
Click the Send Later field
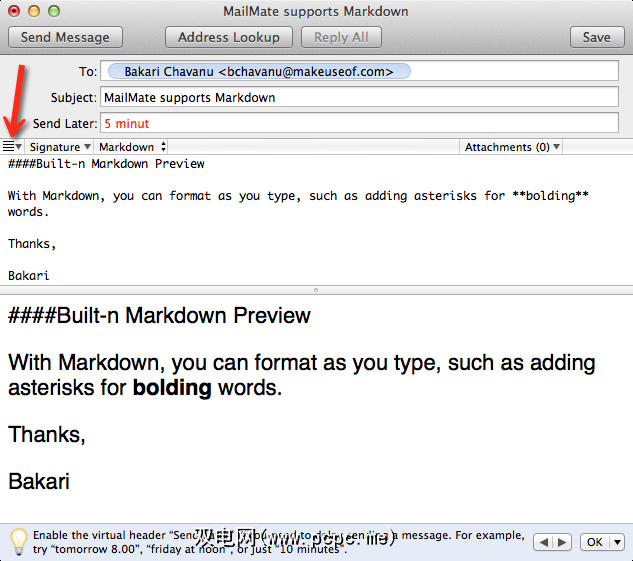pyautogui.click(x=359, y=123)
